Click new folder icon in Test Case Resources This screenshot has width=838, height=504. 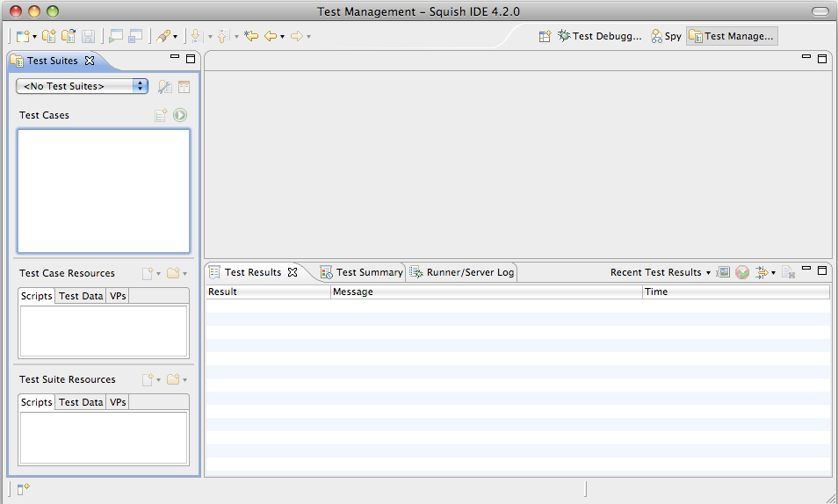pos(173,273)
